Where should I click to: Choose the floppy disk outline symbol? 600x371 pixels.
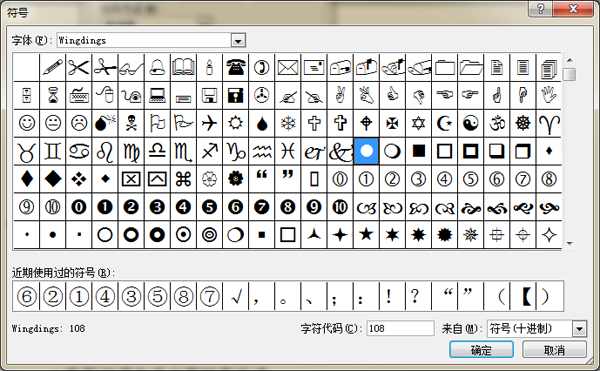[209, 95]
